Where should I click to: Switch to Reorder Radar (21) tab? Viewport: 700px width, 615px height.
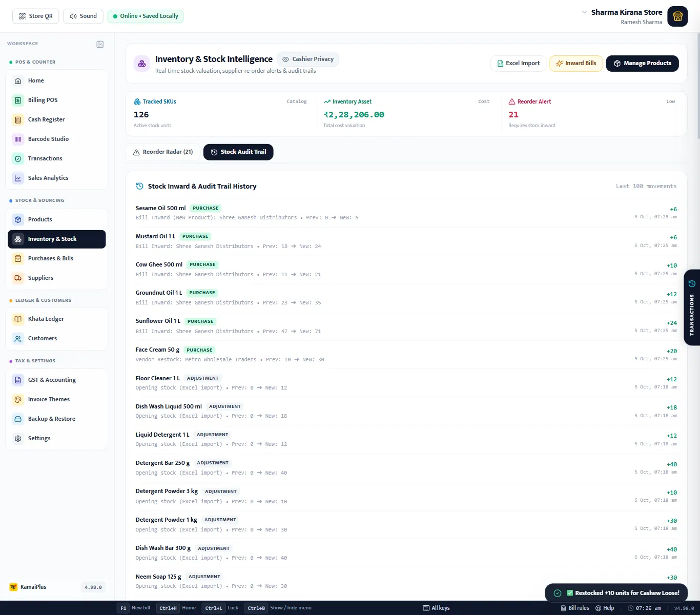pos(163,152)
